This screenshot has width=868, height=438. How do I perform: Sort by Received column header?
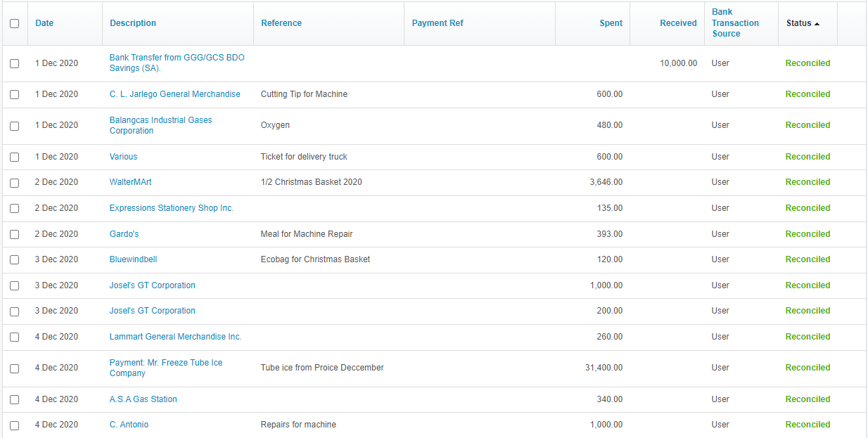(x=678, y=23)
